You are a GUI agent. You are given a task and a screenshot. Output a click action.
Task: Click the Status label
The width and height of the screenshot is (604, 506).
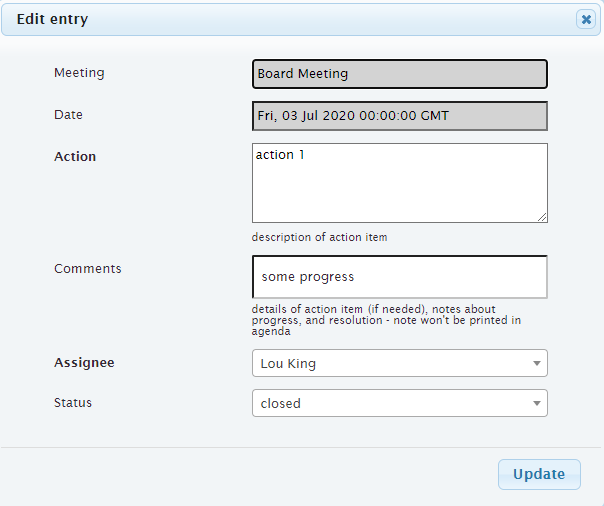pos(73,403)
